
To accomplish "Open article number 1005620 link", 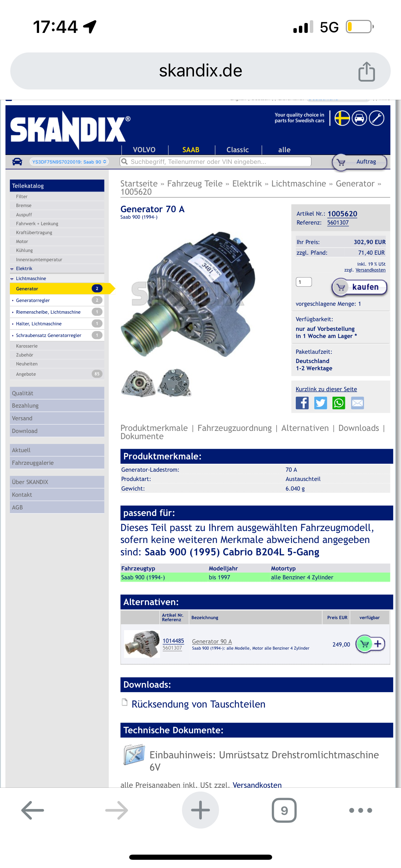I will (342, 214).
